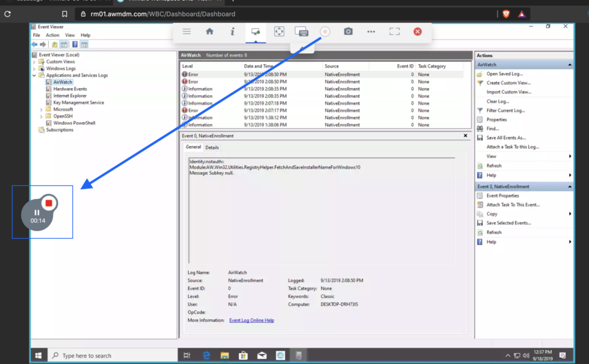Open the device info icon
Viewport: 589px width, 364px height.
point(232,32)
